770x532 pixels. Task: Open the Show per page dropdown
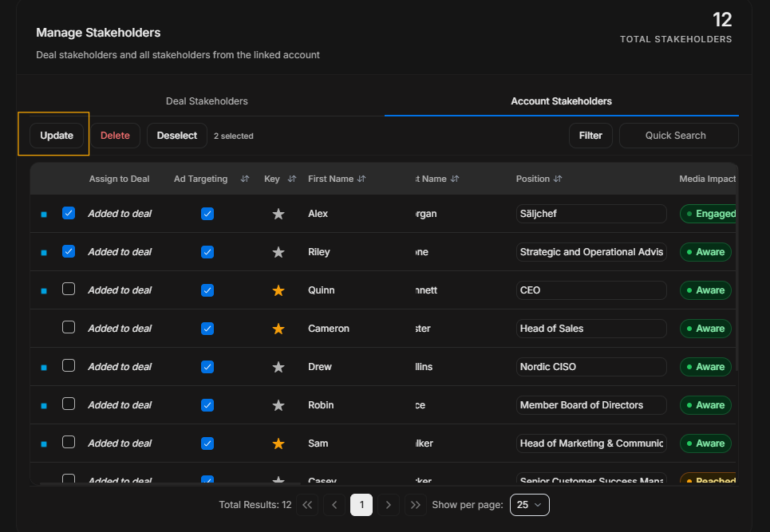click(529, 505)
